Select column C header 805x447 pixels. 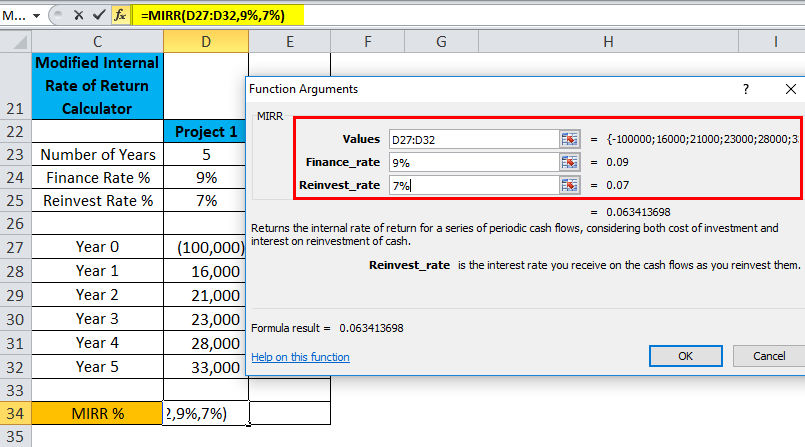pyautogui.click(x=98, y=42)
